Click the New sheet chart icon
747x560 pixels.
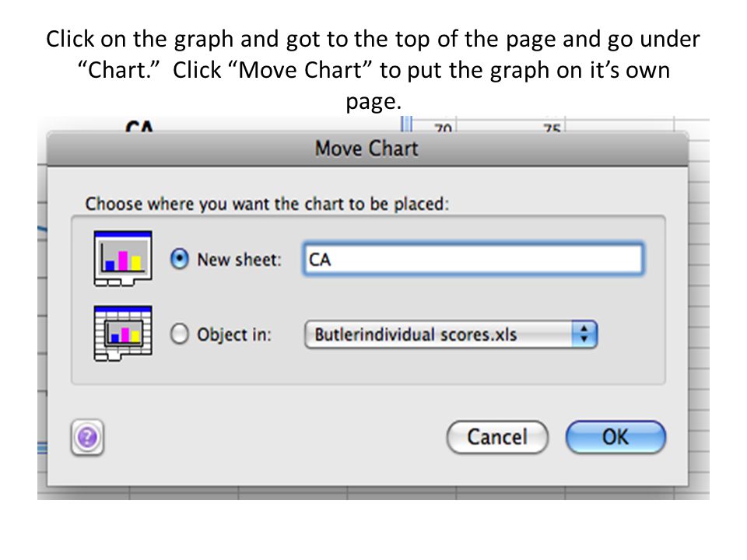[123, 258]
